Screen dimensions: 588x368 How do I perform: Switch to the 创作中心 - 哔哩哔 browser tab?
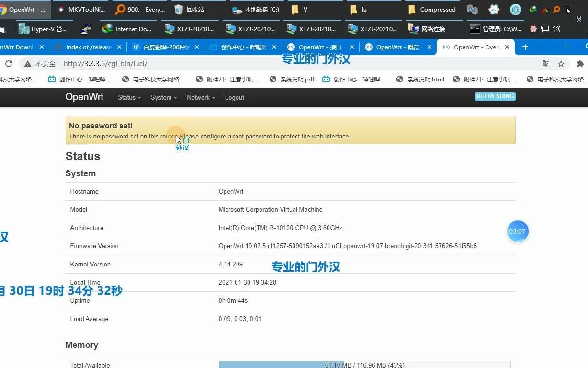click(244, 47)
